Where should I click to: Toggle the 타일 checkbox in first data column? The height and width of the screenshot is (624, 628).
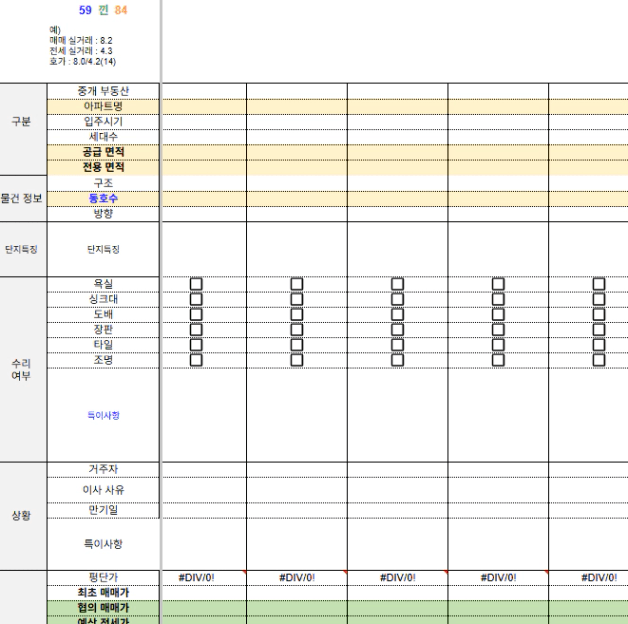[x=196, y=345]
